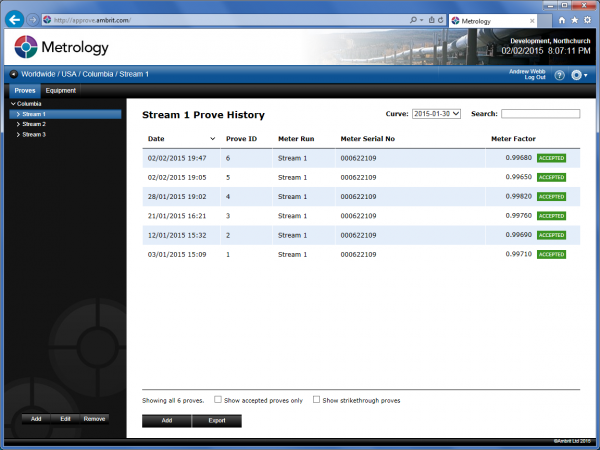Expand the Stream 1 tree node

click(18, 114)
